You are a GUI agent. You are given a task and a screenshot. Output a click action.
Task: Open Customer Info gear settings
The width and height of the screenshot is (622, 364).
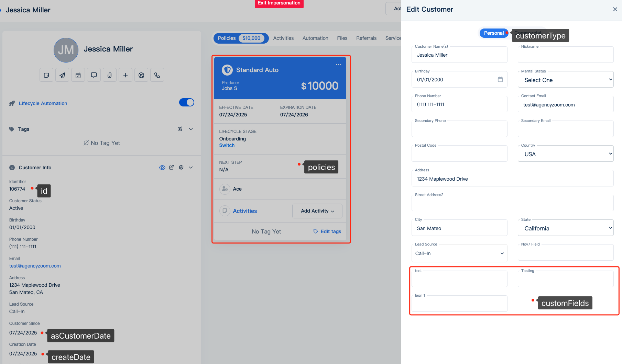pyautogui.click(x=181, y=168)
